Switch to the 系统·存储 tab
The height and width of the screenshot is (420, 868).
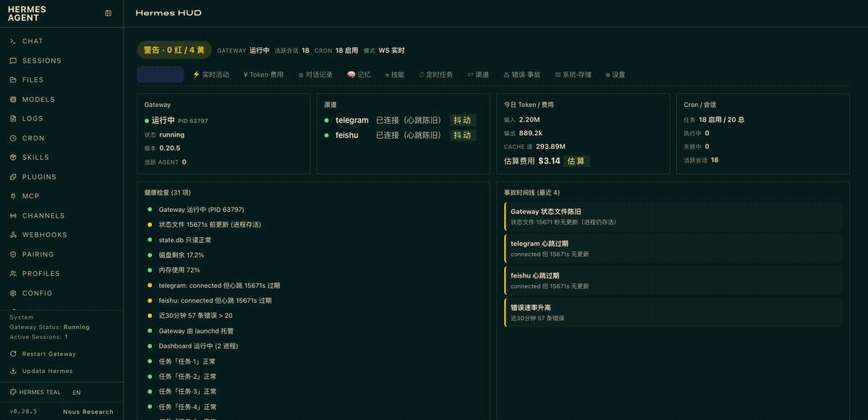click(574, 74)
